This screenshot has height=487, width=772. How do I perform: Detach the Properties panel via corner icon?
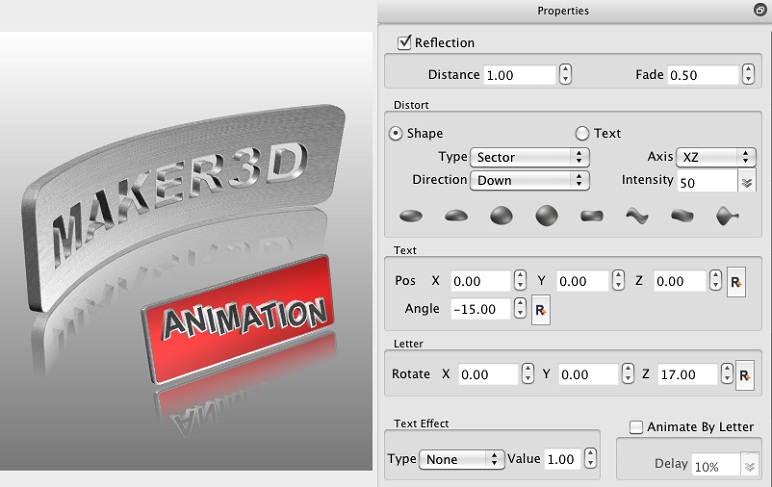point(760,10)
